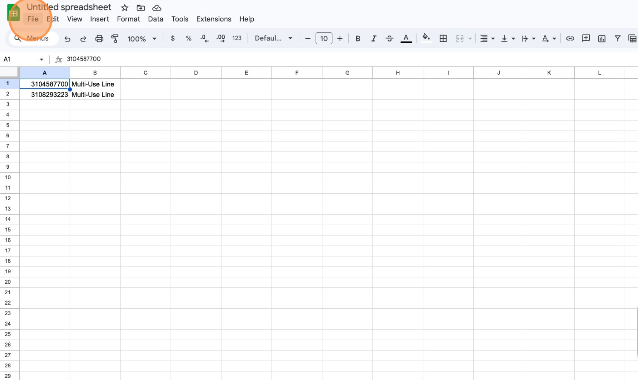Click the Insert link icon
Image resolution: width=638 pixels, height=382 pixels.
tap(570, 39)
